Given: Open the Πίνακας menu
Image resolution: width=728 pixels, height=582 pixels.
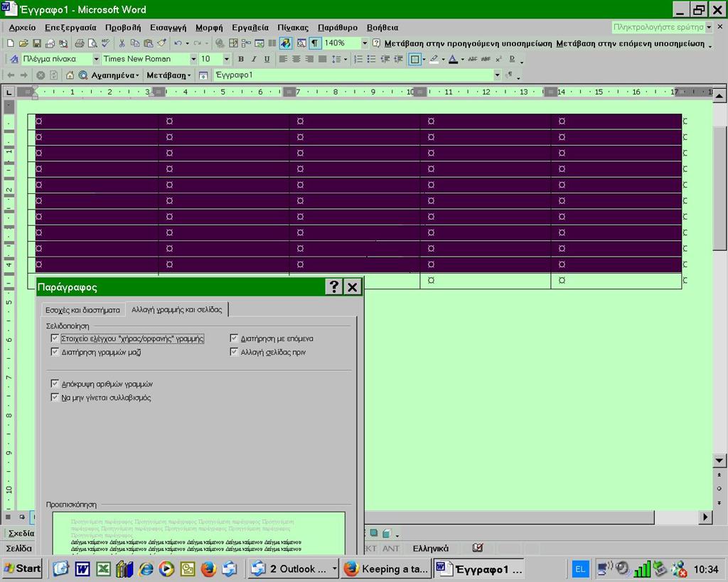Looking at the screenshot, I should tap(291, 27).
